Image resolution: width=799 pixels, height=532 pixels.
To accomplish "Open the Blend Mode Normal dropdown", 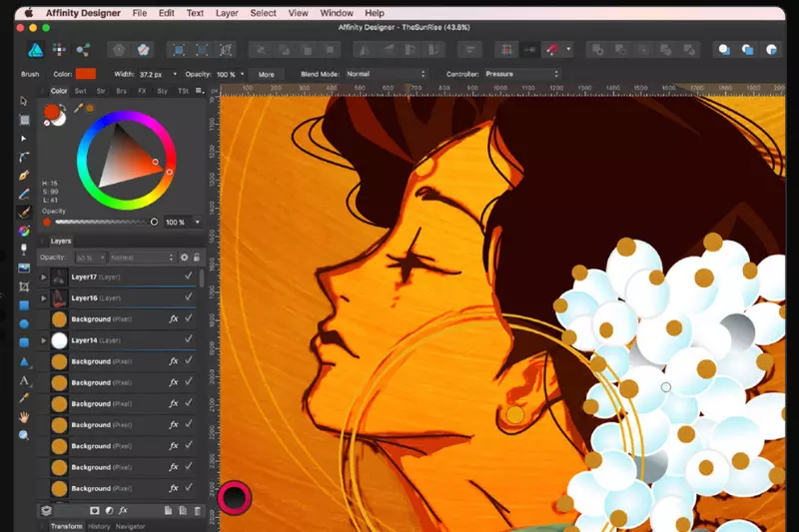I will pos(386,74).
